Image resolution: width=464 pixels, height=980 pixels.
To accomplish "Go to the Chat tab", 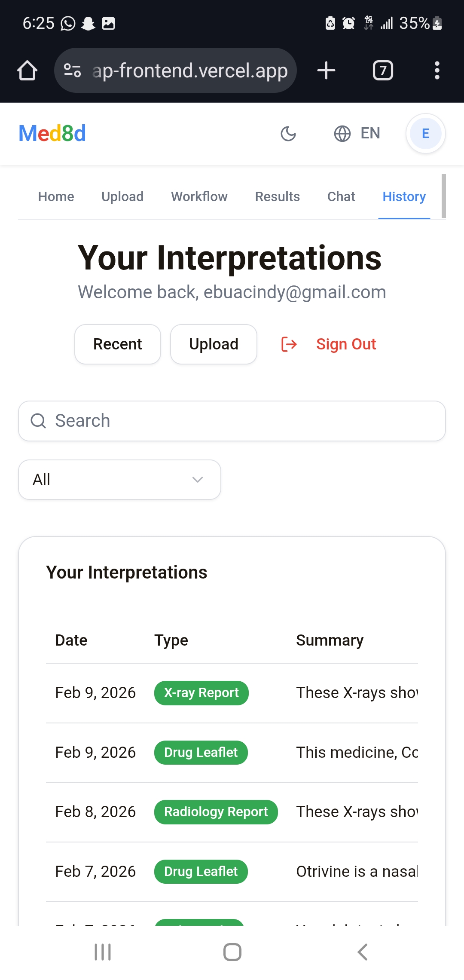I will tap(341, 197).
